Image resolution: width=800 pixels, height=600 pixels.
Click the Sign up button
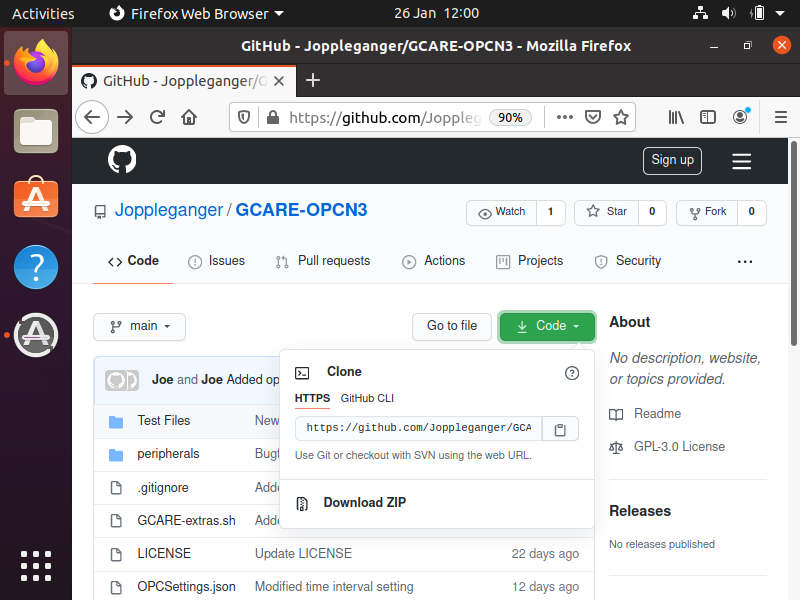[x=672, y=161]
